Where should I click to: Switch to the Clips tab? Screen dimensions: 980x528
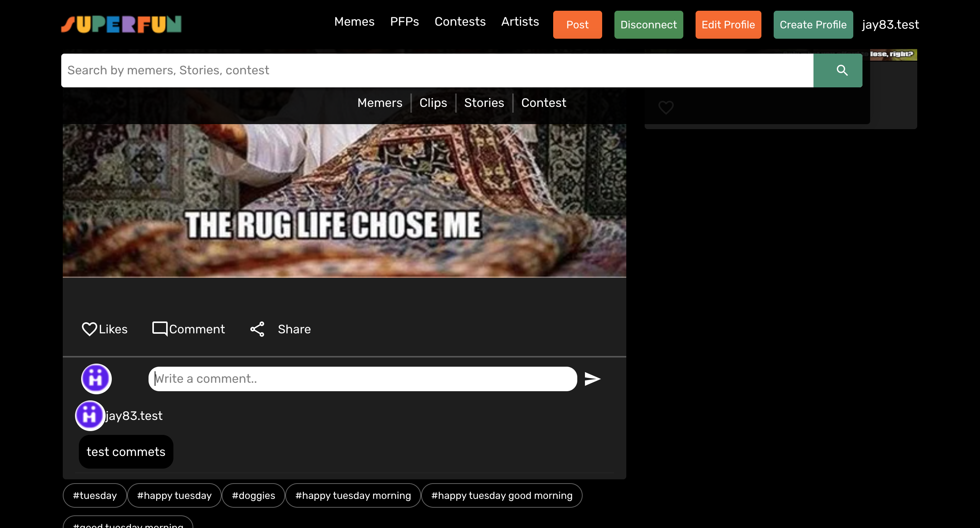pos(433,103)
